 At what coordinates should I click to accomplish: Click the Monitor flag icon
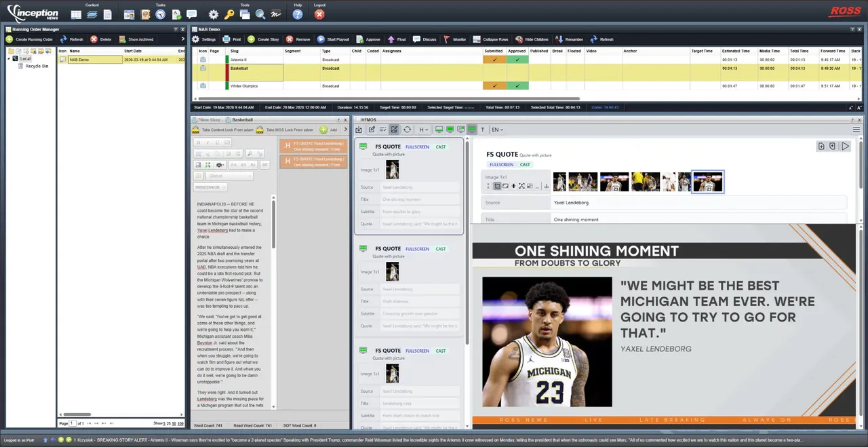click(447, 39)
